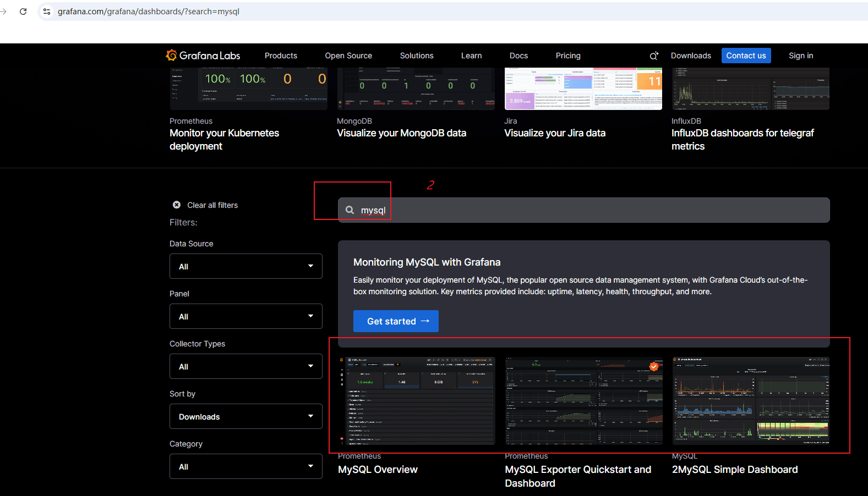Click the magnifier icon in search box
This screenshot has width=868, height=496.
coord(350,210)
